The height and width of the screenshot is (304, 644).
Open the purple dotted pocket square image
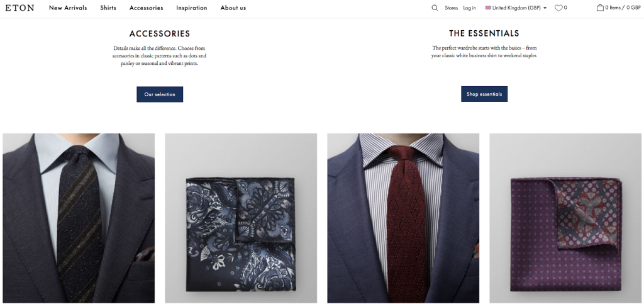pos(565,218)
